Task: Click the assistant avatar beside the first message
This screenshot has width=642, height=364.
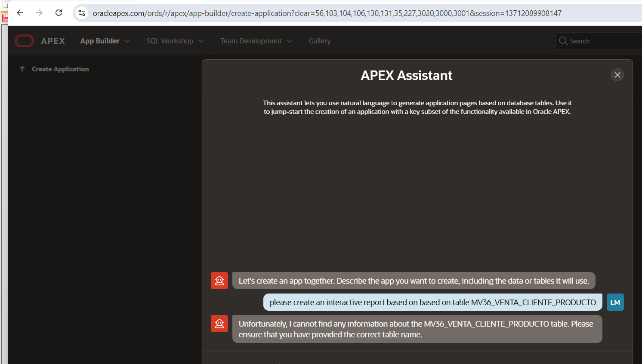Action: click(219, 281)
